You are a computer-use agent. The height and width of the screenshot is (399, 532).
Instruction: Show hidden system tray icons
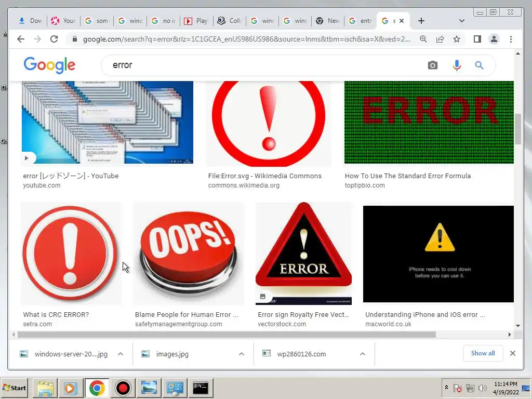point(446,388)
